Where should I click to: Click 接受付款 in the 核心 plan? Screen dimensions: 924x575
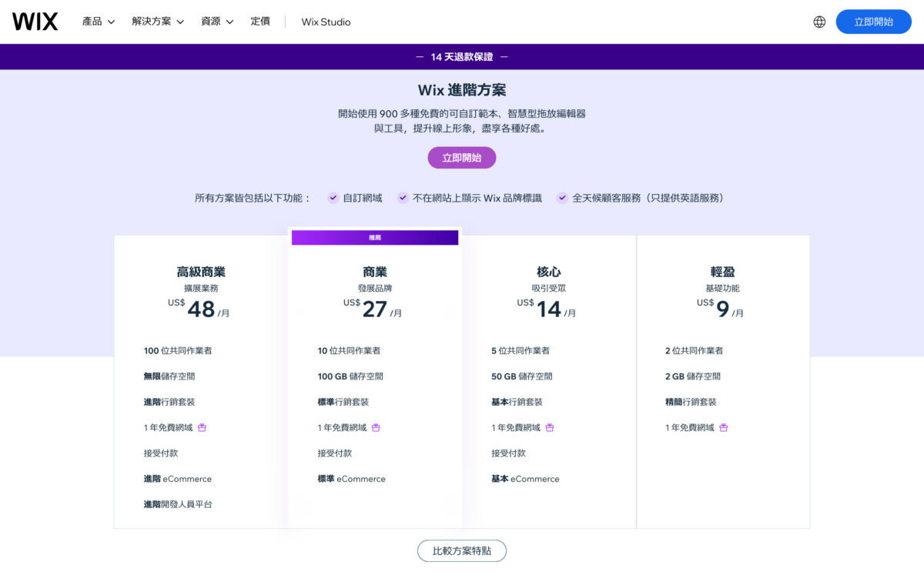click(509, 453)
